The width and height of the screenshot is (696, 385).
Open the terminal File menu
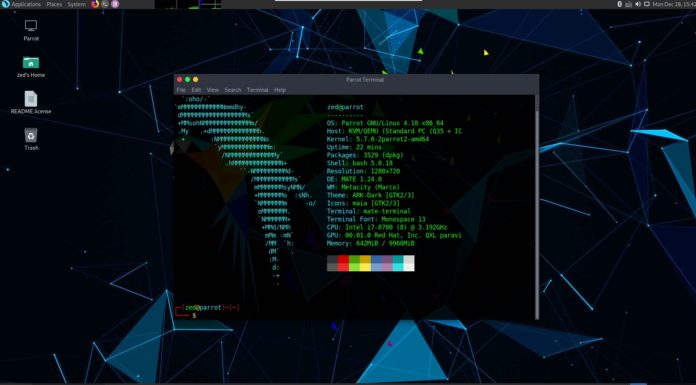[x=181, y=90]
